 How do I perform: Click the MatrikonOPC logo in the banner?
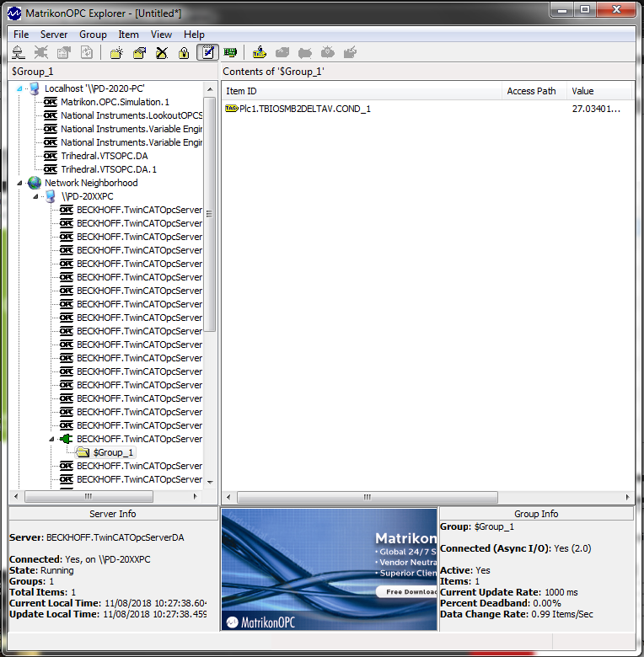click(x=260, y=622)
